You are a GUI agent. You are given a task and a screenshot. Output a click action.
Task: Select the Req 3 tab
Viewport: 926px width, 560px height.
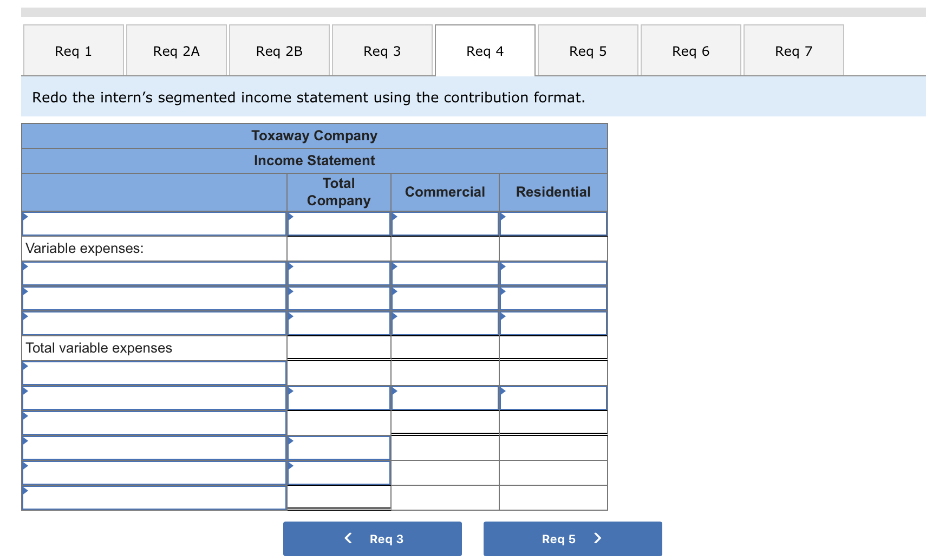(382, 50)
